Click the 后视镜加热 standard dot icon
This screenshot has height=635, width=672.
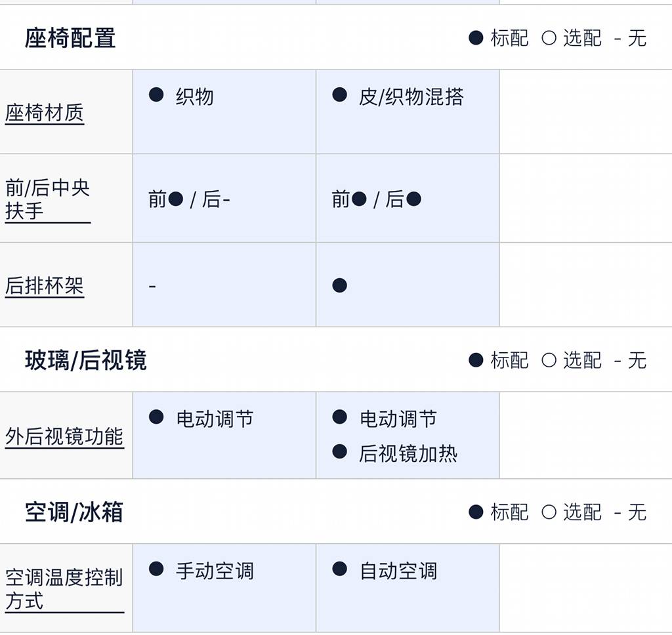[x=339, y=451]
